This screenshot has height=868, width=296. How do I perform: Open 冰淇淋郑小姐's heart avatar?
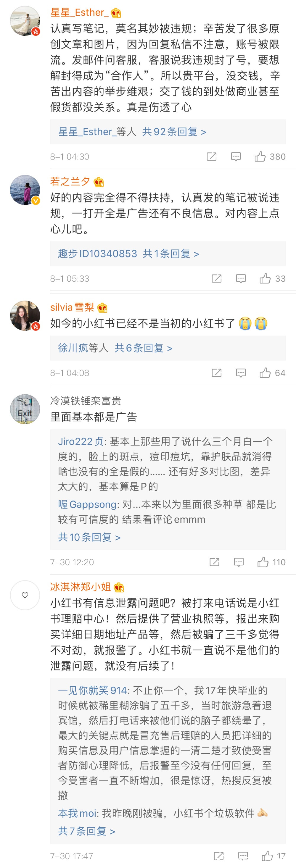(25, 596)
